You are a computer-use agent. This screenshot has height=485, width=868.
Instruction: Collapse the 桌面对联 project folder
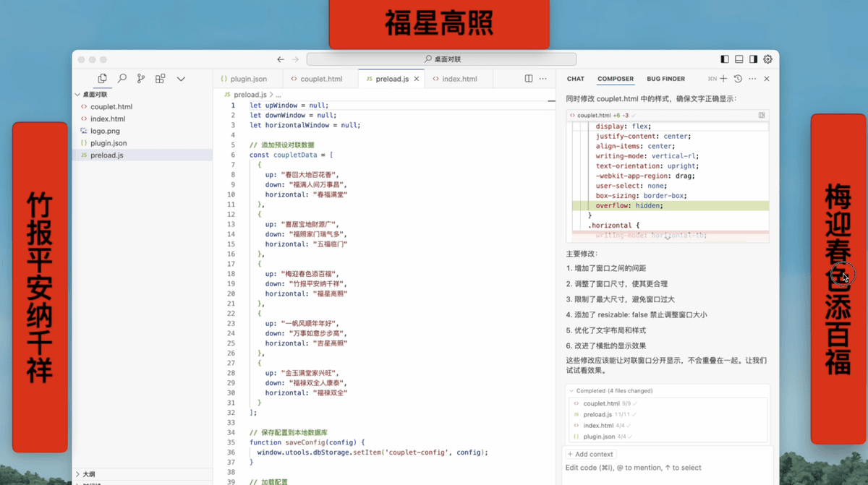coord(78,95)
